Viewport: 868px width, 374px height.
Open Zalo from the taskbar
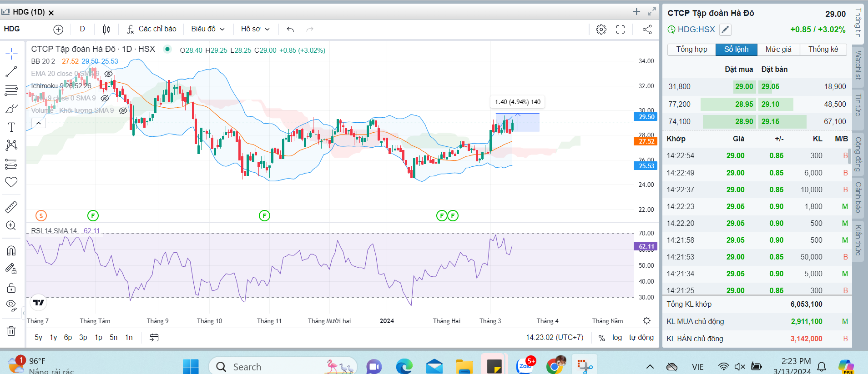point(526,365)
